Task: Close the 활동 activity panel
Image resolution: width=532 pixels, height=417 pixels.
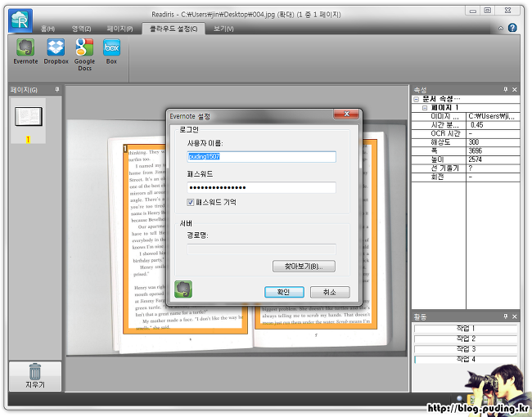Action: [x=515, y=316]
